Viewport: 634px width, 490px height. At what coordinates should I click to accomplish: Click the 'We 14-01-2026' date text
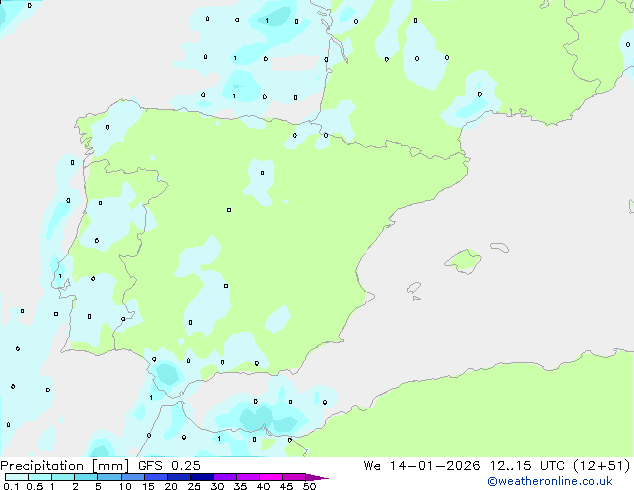(422, 466)
